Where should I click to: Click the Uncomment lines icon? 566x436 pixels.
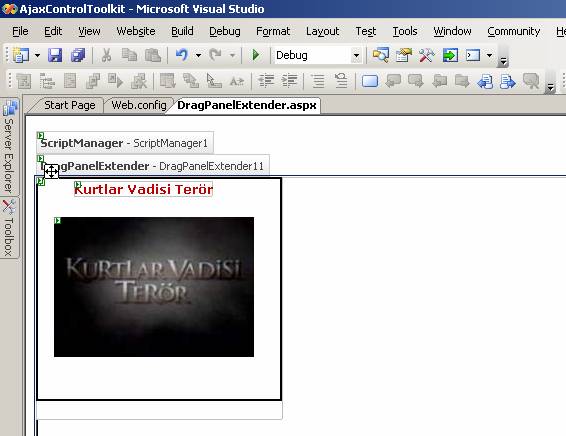(341, 80)
